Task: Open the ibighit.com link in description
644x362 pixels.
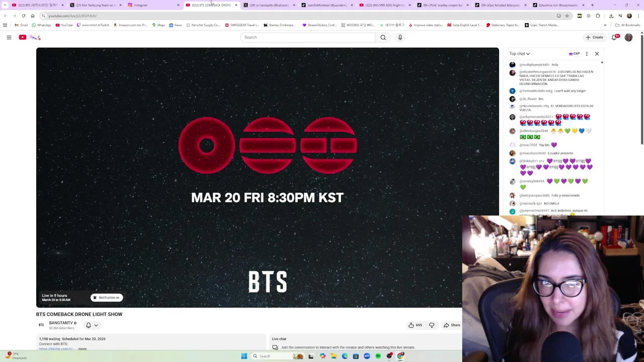Action: point(56,349)
